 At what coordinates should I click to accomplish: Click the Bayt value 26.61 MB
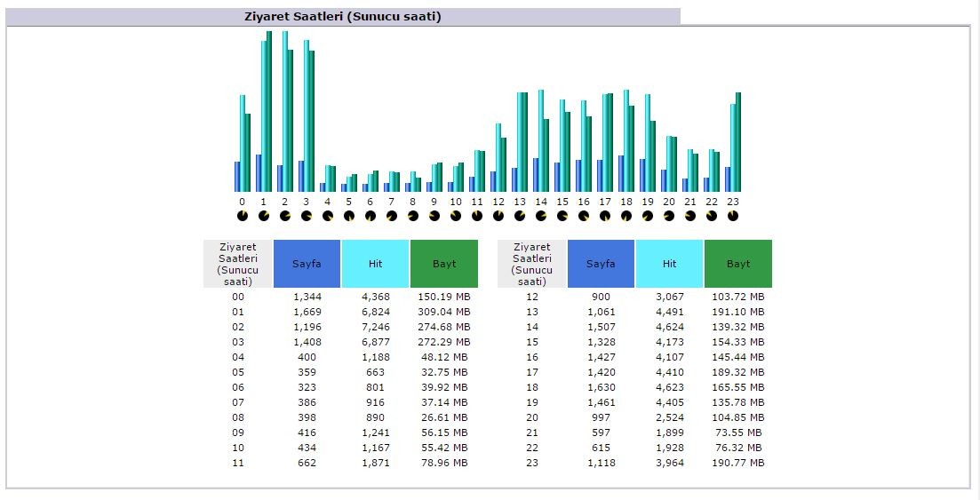(444, 417)
